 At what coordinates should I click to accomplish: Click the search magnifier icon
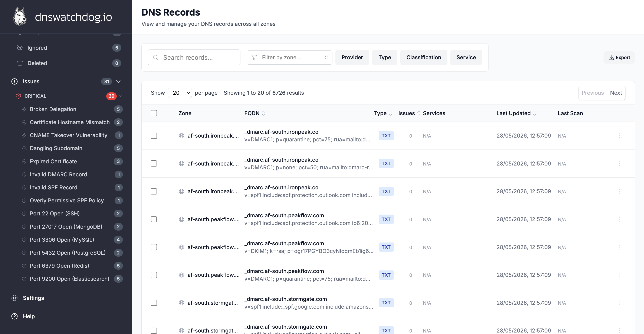click(155, 58)
